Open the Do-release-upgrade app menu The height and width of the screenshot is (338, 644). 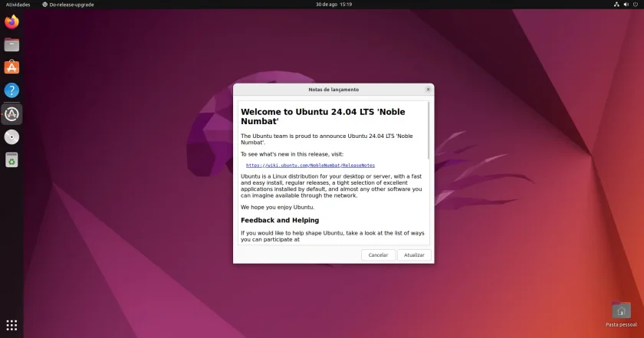(68, 5)
